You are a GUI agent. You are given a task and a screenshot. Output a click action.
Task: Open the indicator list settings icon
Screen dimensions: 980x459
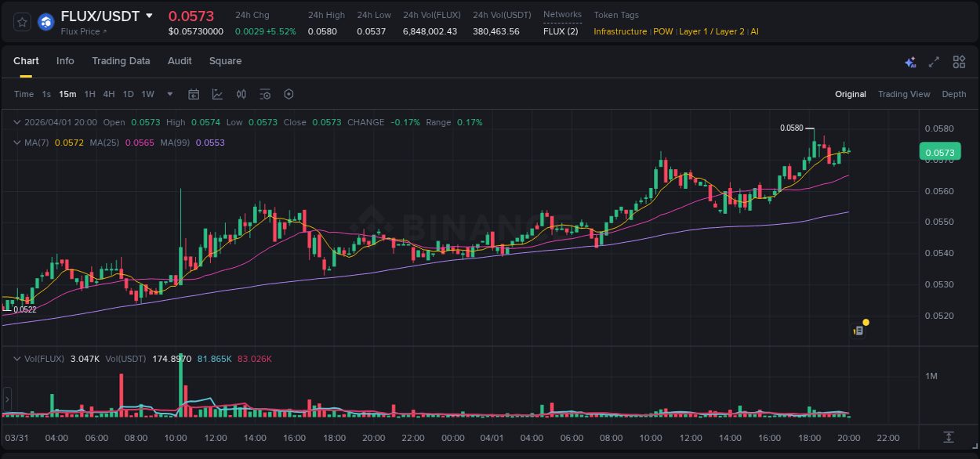point(264,94)
